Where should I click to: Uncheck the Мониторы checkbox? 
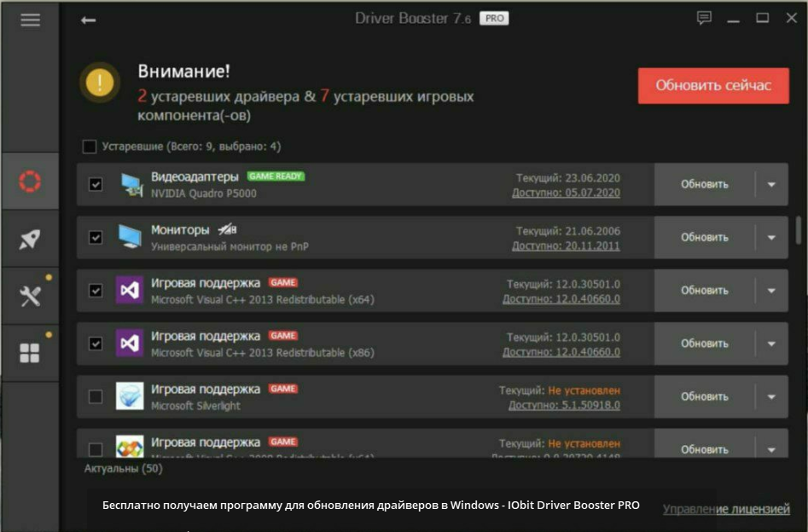click(x=96, y=237)
